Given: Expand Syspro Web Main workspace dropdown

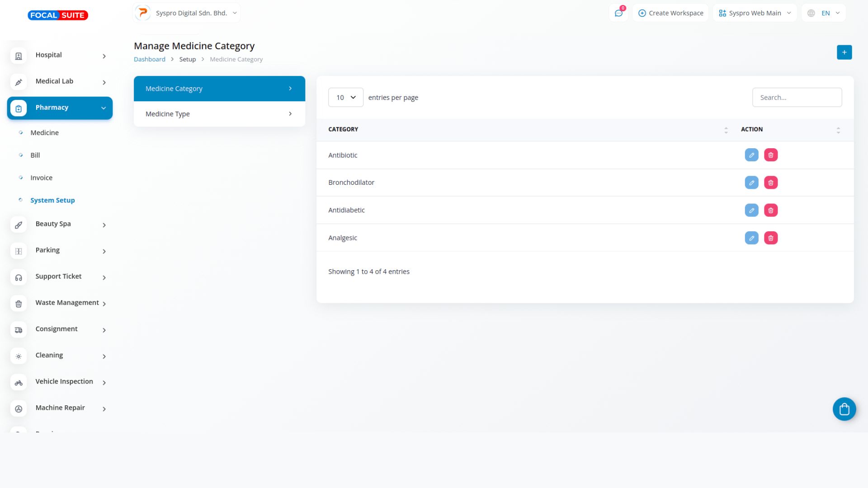Looking at the screenshot, I should pyautogui.click(x=755, y=13).
